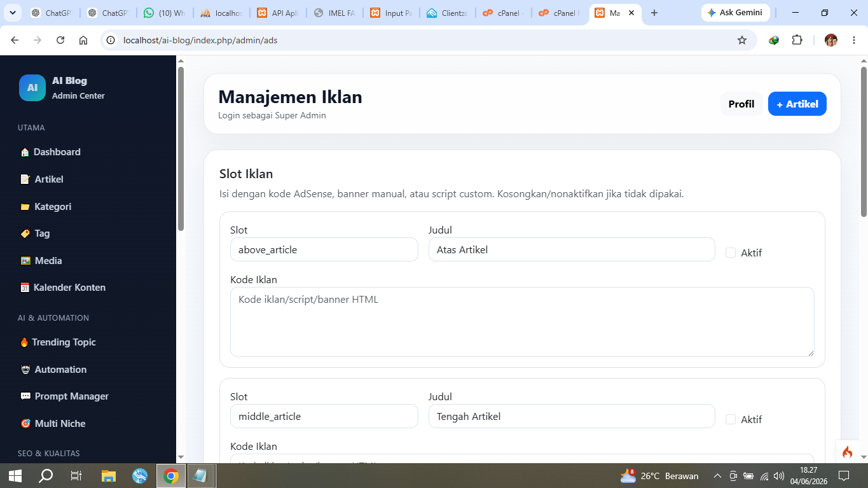The width and height of the screenshot is (868, 488).
Task: Click the Profil button
Action: (741, 104)
